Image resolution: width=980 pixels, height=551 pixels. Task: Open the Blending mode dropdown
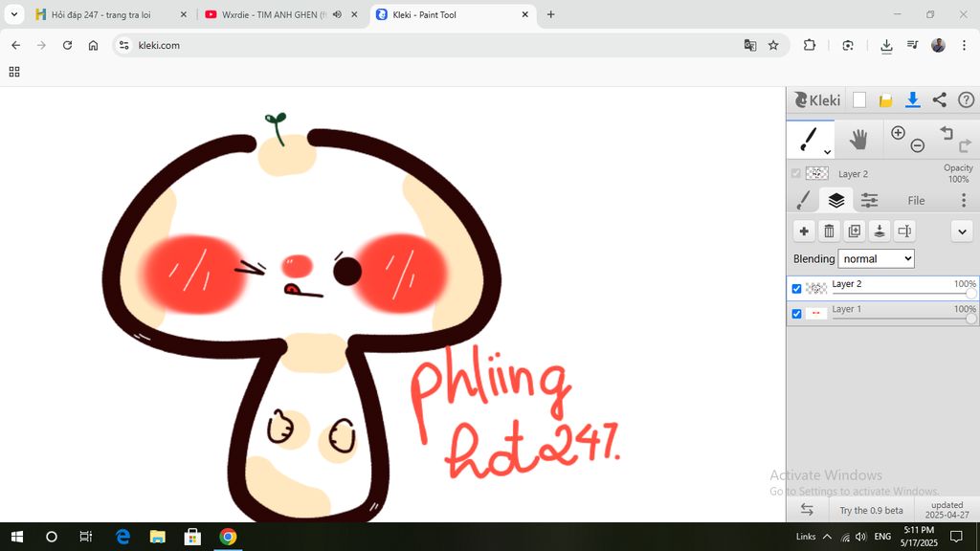pyautogui.click(x=876, y=259)
